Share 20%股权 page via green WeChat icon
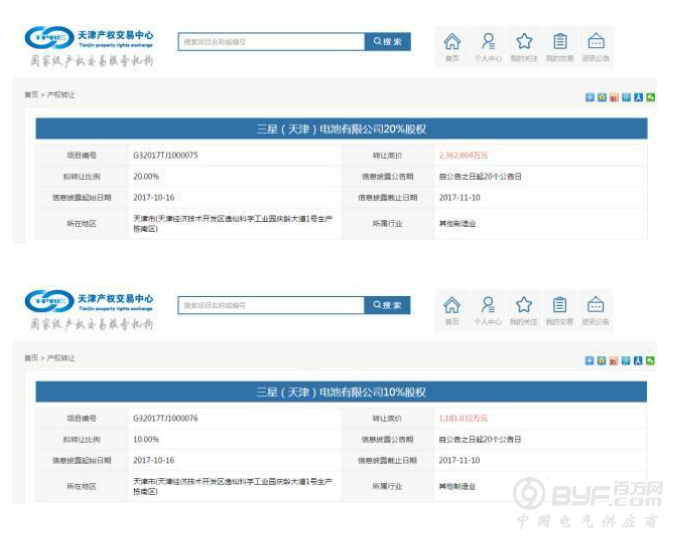 click(x=651, y=97)
